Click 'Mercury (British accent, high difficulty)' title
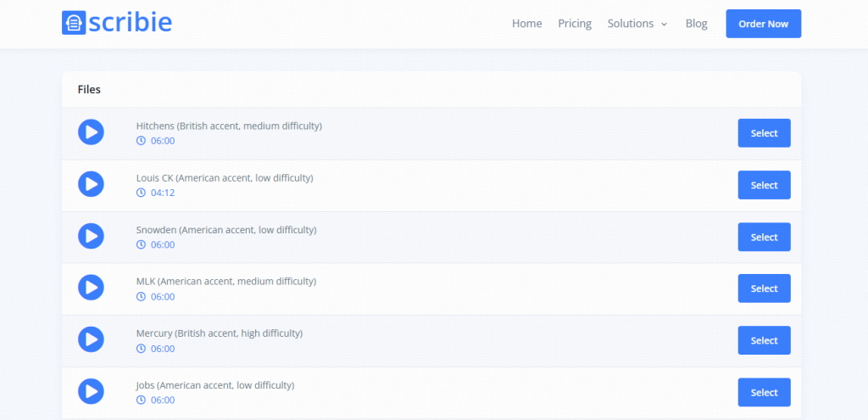Image resolution: width=868 pixels, height=420 pixels. coord(220,333)
